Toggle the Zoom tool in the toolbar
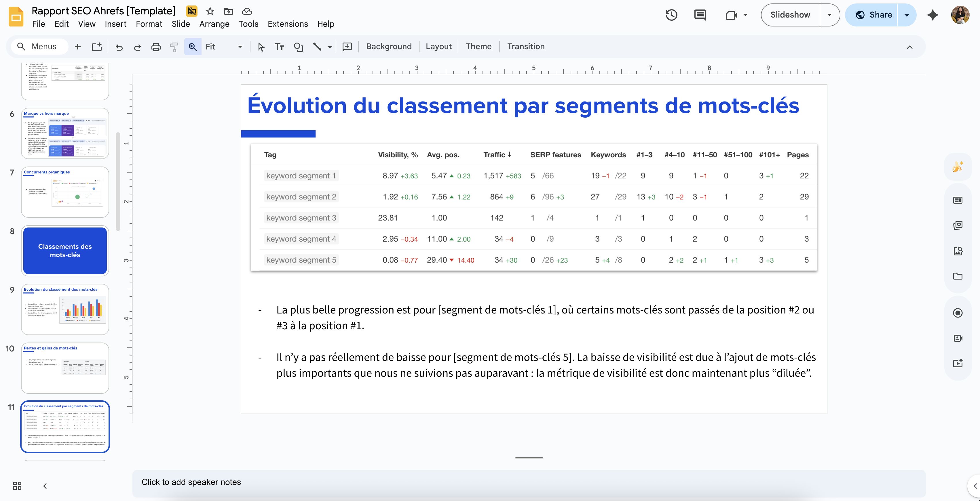 coord(193,46)
